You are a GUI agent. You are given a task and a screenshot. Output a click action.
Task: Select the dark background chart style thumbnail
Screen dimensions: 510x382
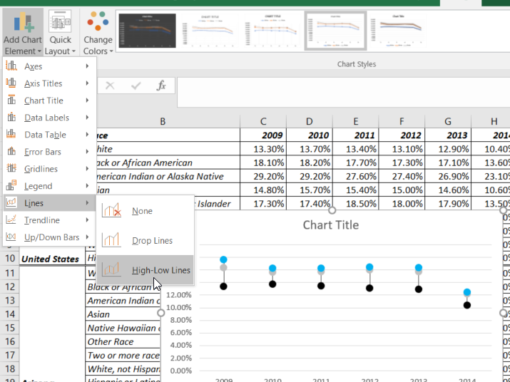point(147,30)
